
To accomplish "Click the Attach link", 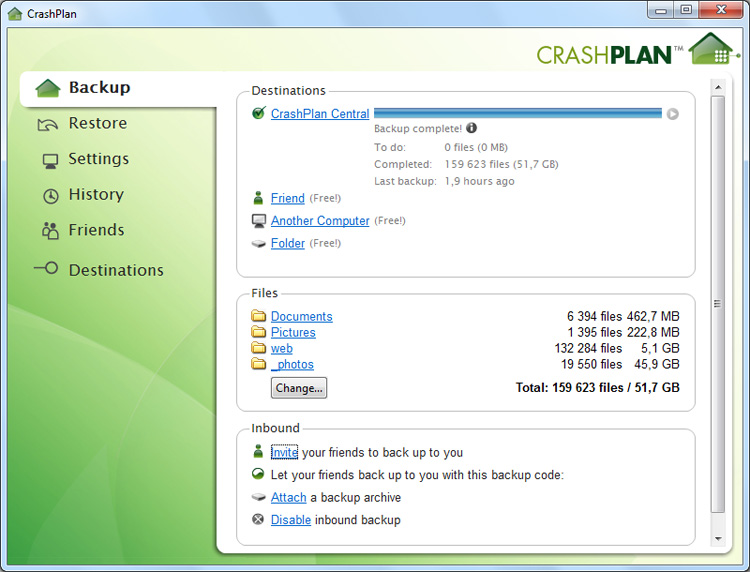I will point(288,497).
